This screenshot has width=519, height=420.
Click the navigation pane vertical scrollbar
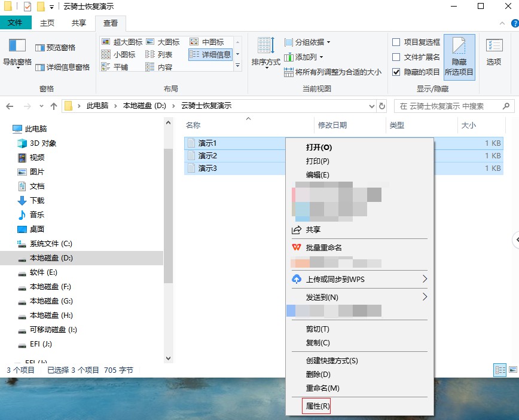click(168, 209)
